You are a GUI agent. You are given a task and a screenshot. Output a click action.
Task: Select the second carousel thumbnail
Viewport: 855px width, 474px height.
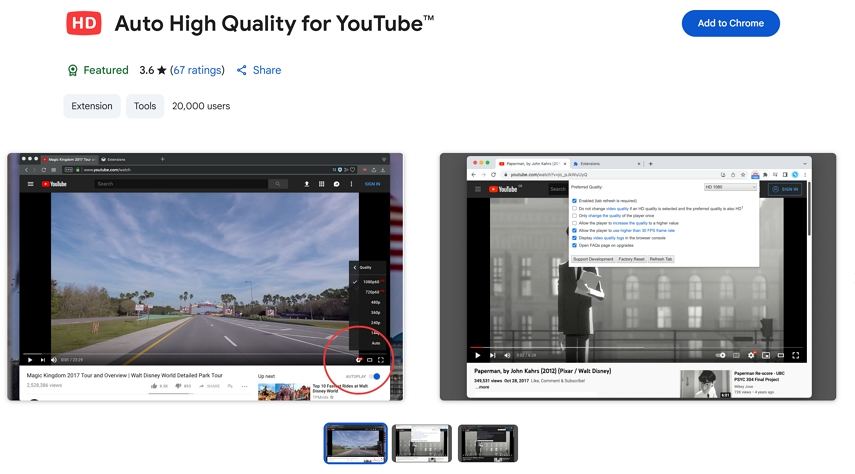[422, 443]
